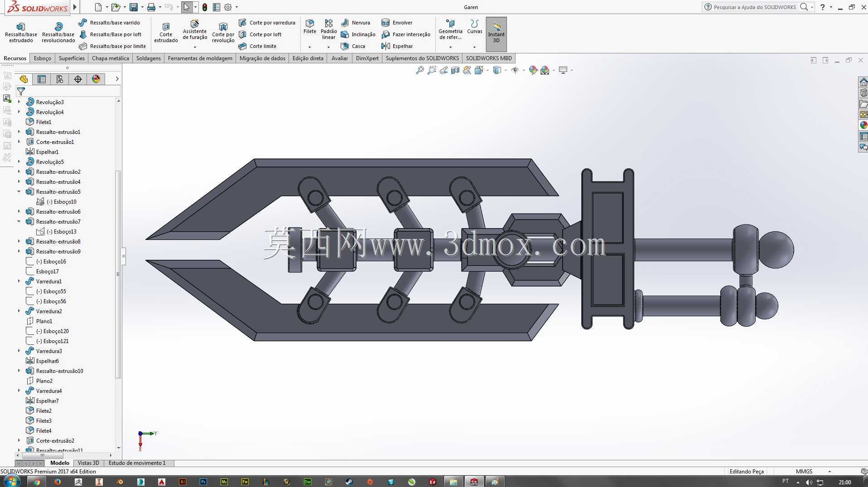Open Photoshop from the taskbar
This screenshot has width=868, height=487.
(x=203, y=482)
